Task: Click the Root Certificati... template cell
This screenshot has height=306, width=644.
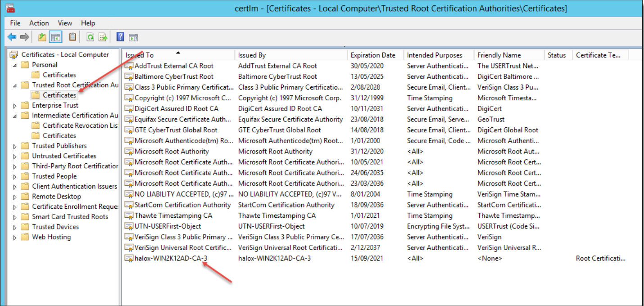Action: (600, 259)
